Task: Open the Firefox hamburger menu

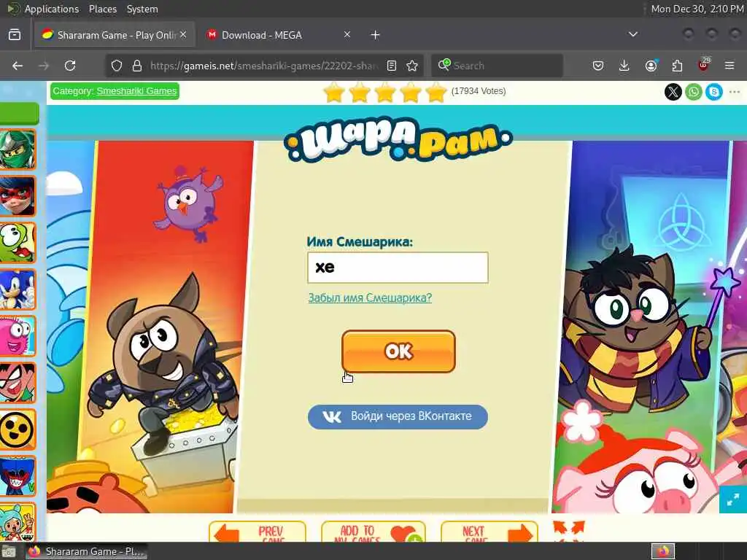Action: click(x=729, y=66)
